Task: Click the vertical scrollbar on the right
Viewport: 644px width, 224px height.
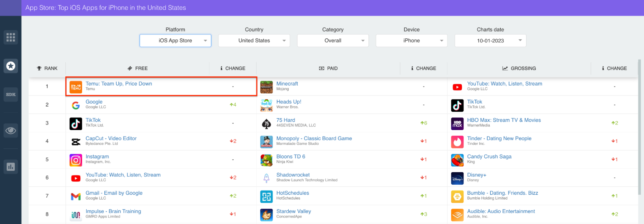Action: (639, 127)
